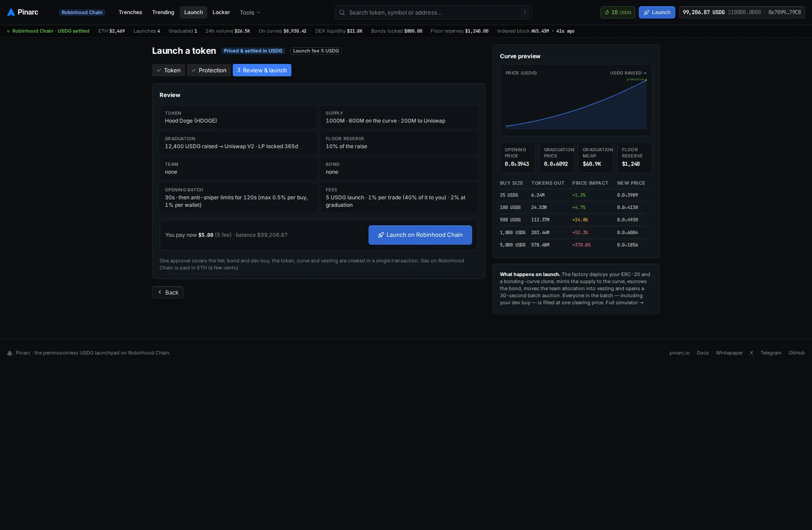Open the Whitepaper footer link
Screen dimensions: 812x530
pyautogui.click(x=729, y=353)
